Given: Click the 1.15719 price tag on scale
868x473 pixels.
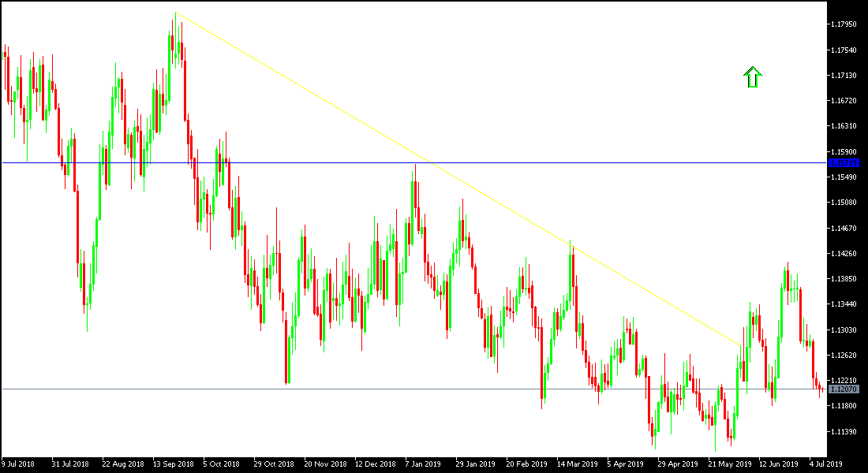Looking at the screenshot, I should 843,162.
